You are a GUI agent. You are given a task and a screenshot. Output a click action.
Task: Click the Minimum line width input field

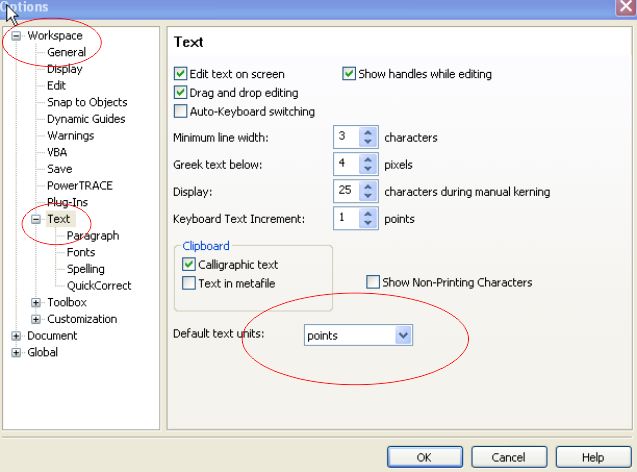click(x=347, y=137)
